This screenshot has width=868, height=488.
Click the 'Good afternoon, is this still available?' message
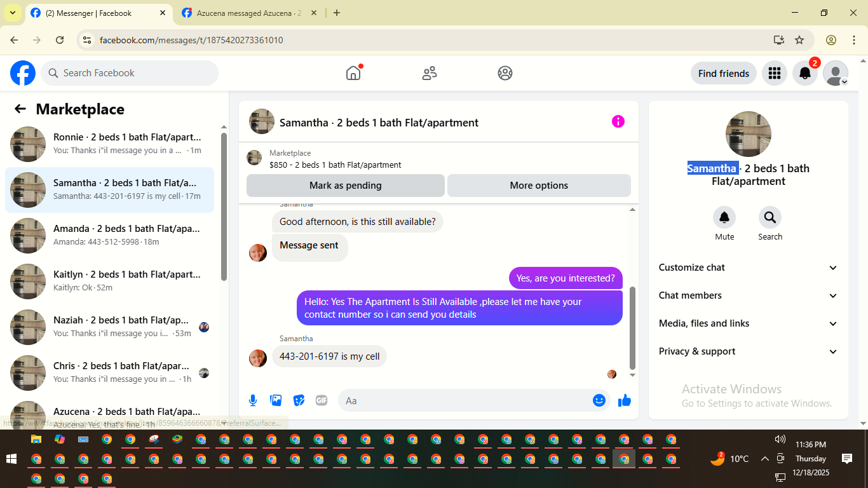(x=358, y=222)
